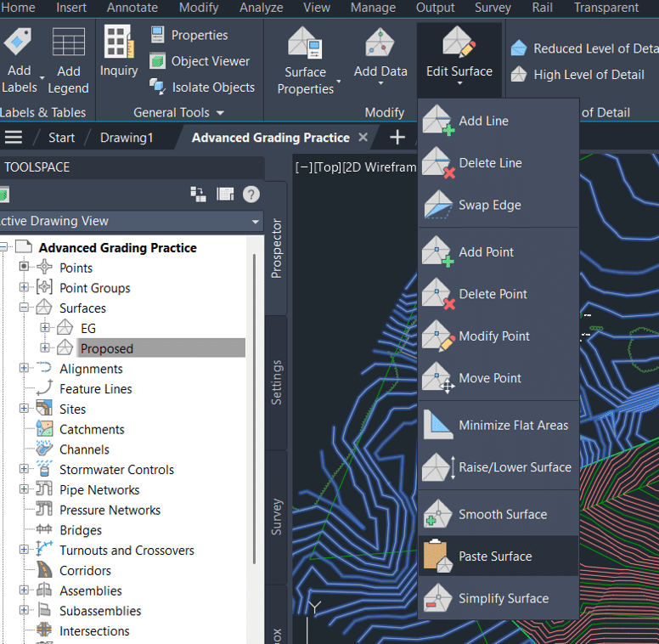Click the [Top] view control
The height and width of the screenshot is (644, 659).
327,167
